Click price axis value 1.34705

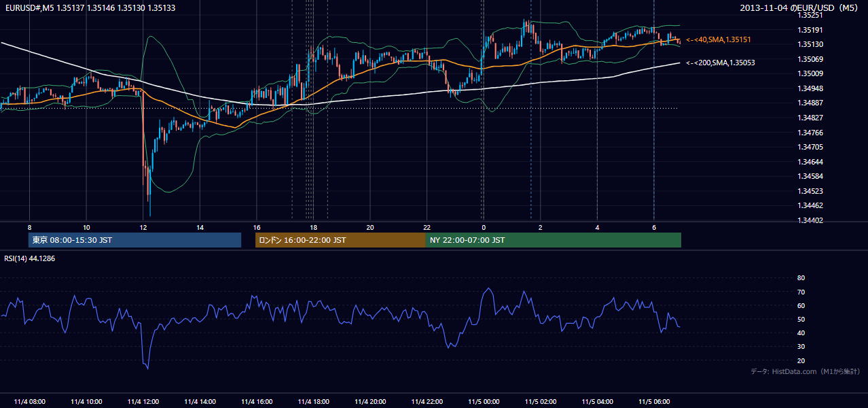810,147
